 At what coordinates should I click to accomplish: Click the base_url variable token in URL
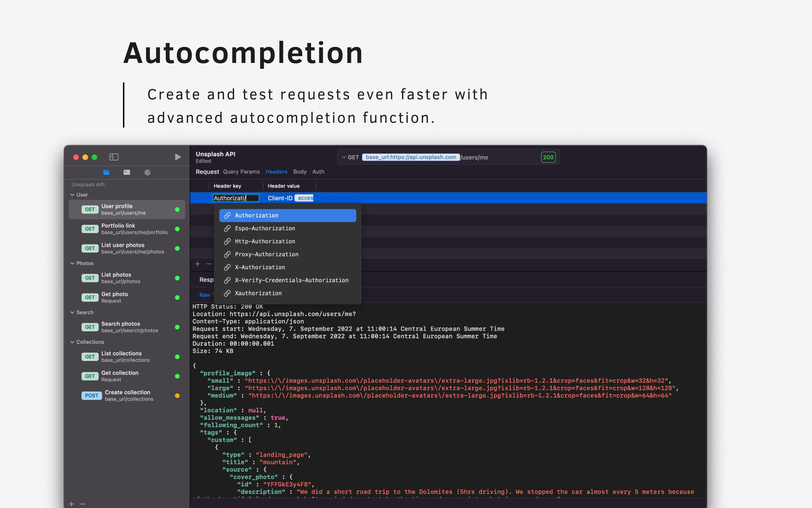(x=411, y=157)
